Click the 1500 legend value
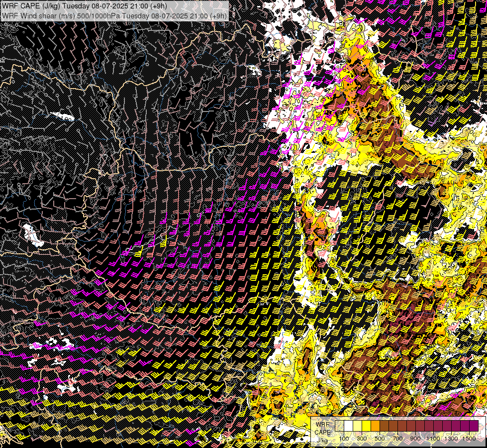This screenshot has height=448, width=487. coord(469,439)
